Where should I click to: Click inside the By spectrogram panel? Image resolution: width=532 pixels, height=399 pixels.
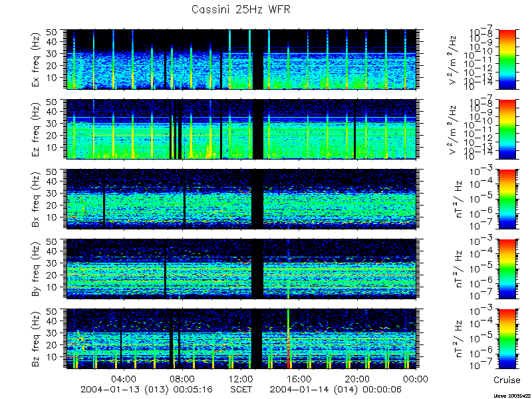tap(241, 269)
